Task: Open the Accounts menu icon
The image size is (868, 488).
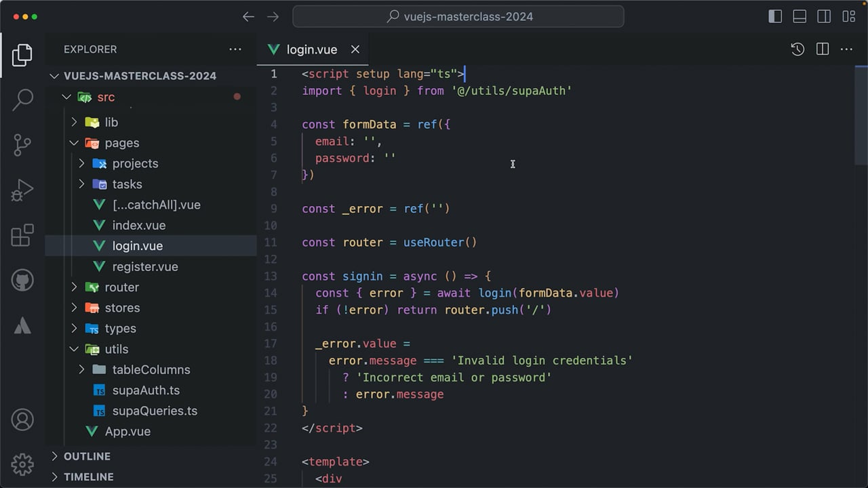Action: pyautogui.click(x=22, y=420)
